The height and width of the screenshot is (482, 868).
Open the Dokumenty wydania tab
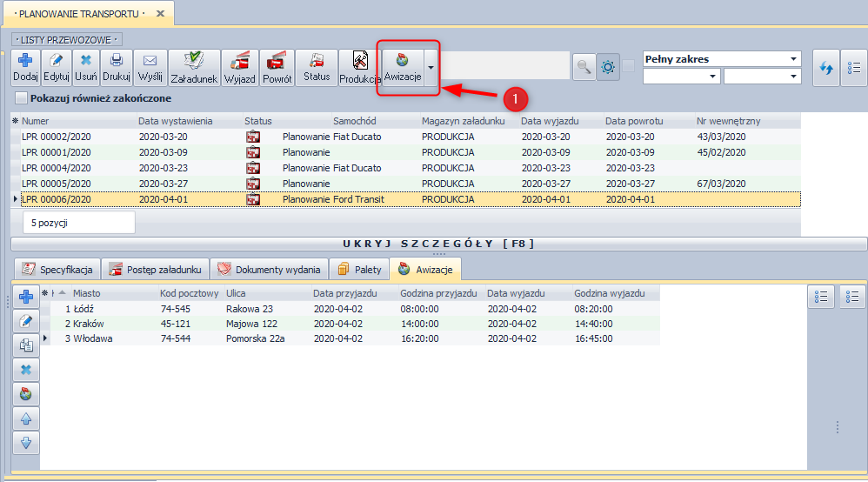[x=270, y=269]
